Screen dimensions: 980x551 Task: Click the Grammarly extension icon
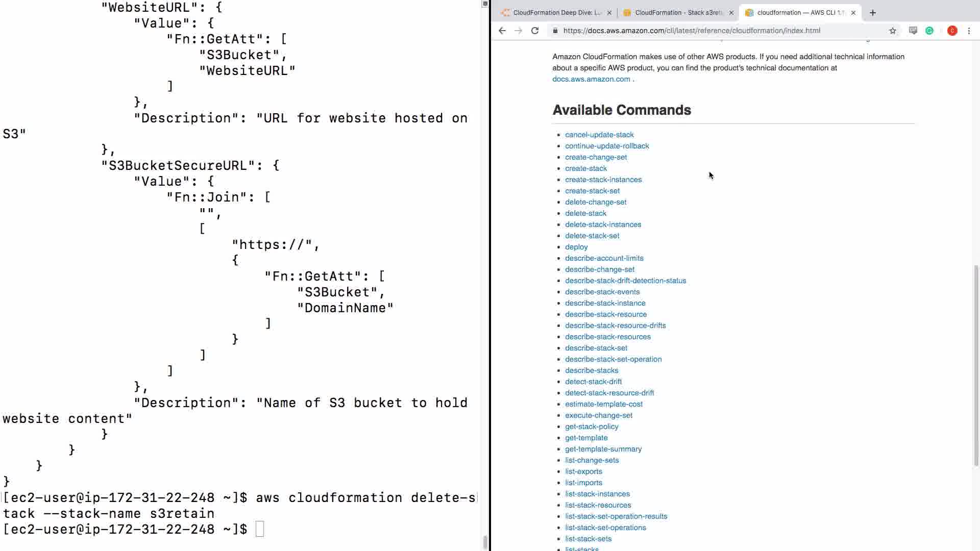(929, 31)
